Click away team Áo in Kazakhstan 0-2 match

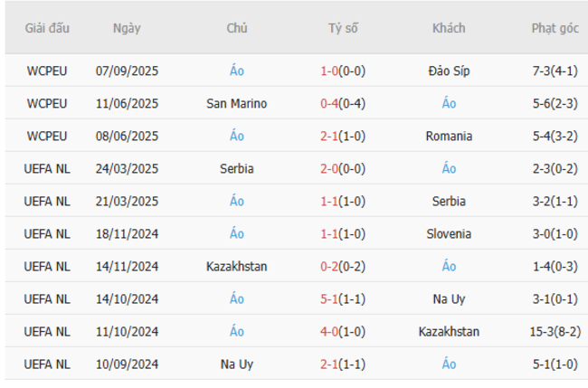pos(449,266)
